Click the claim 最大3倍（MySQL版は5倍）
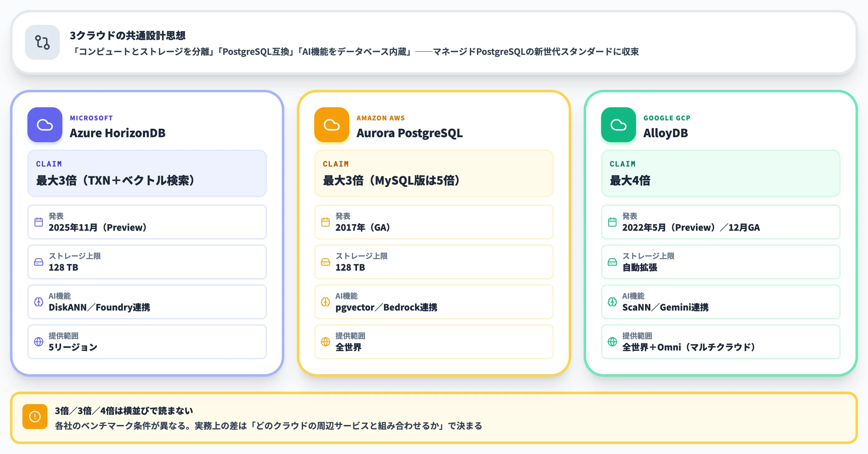The image size is (868, 454). coord(392,180)
